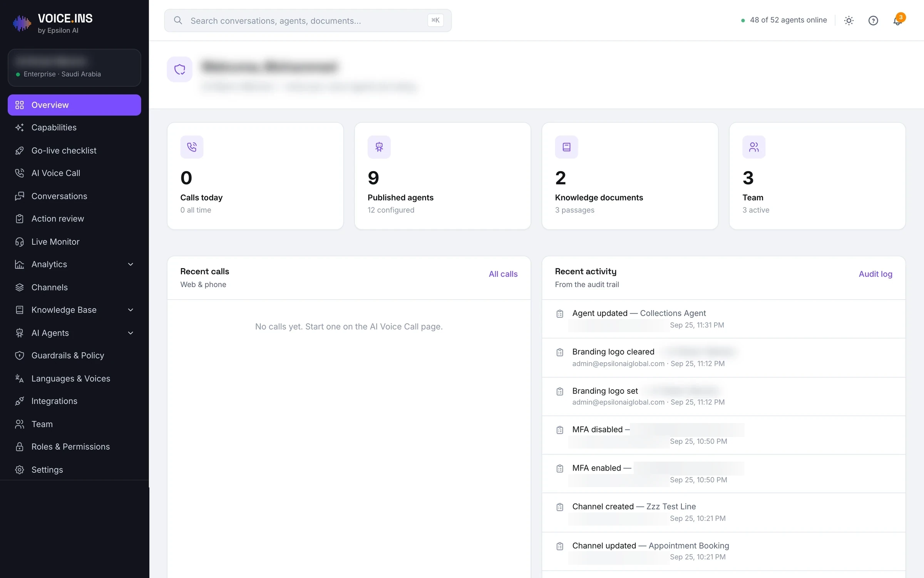Image resolution: width=924 pixels, height=578 pixels.
Task: Click the Published agents robot icon
Action: (x=379, y=147)
